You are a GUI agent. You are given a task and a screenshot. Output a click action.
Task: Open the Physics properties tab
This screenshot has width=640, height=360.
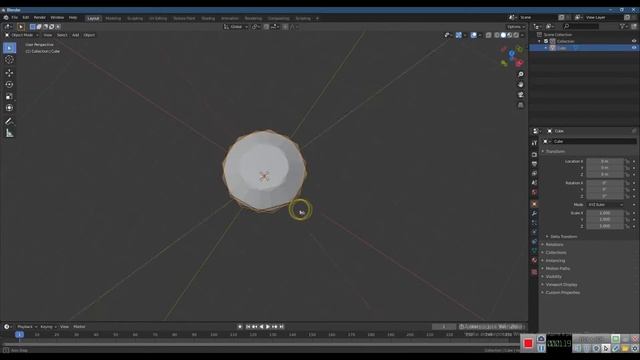tap(534, 232)
